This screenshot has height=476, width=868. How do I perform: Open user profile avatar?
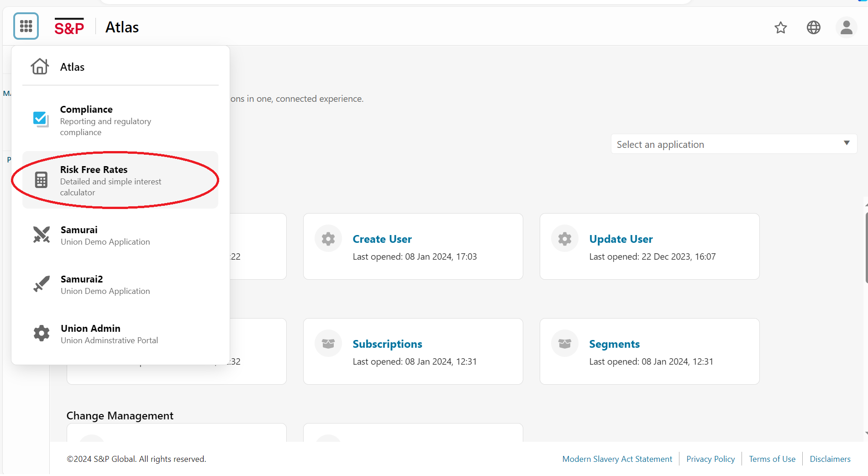847,27
